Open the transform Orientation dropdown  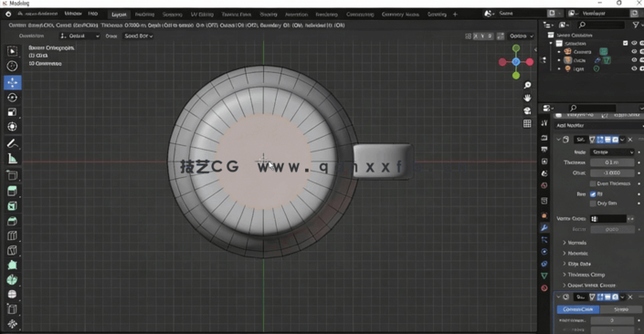[79, 37]
